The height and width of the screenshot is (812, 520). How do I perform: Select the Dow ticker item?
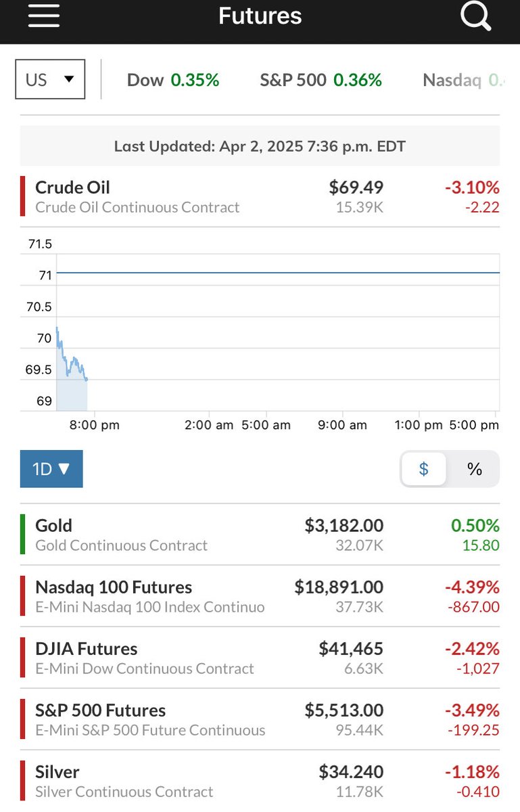[x=173, y=80]
